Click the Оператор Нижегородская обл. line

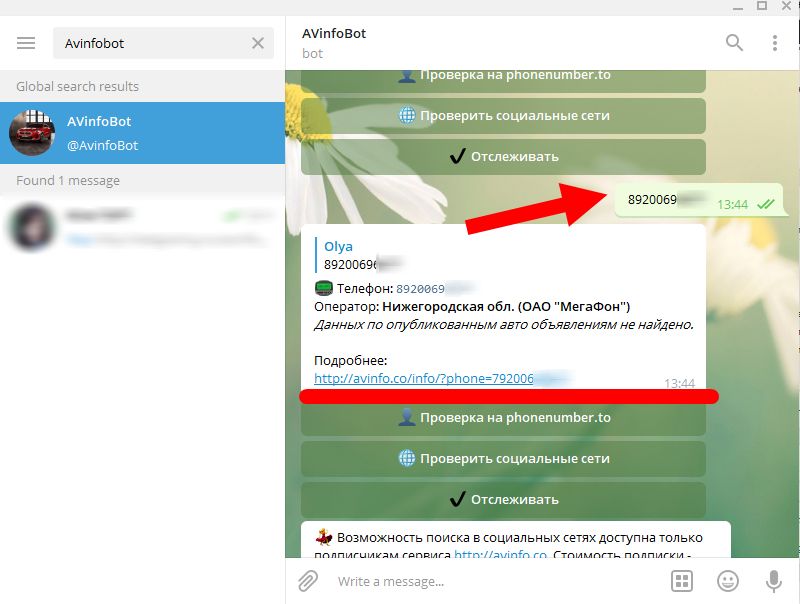tap(472, 307)
